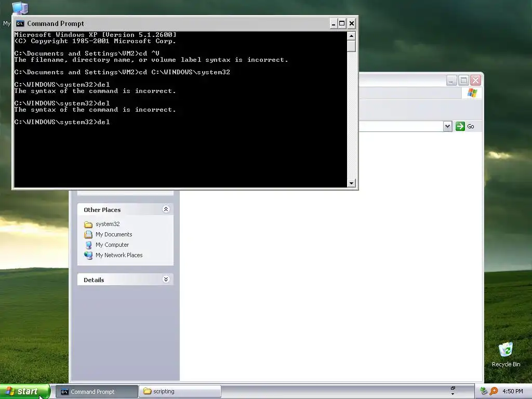532x399 pixels.
Task: Click the Windows flag logo in Explorer toolbar
Action: 472,93
